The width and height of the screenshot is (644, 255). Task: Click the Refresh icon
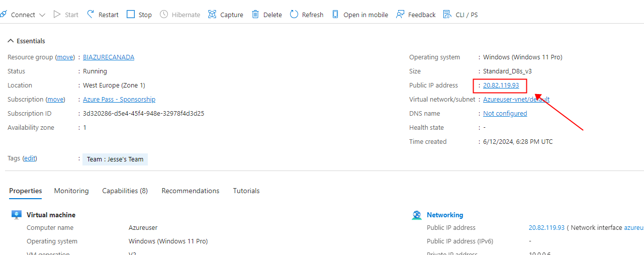click(294, 14)
